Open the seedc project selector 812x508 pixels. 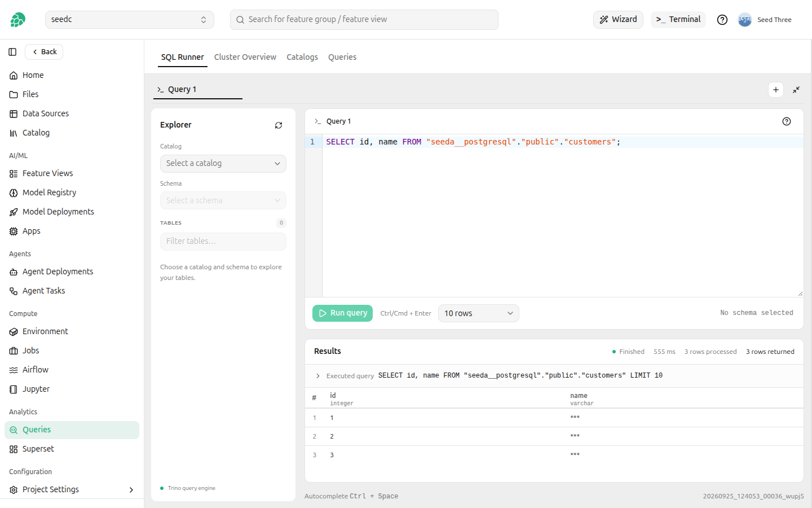(x=130, y=20)
